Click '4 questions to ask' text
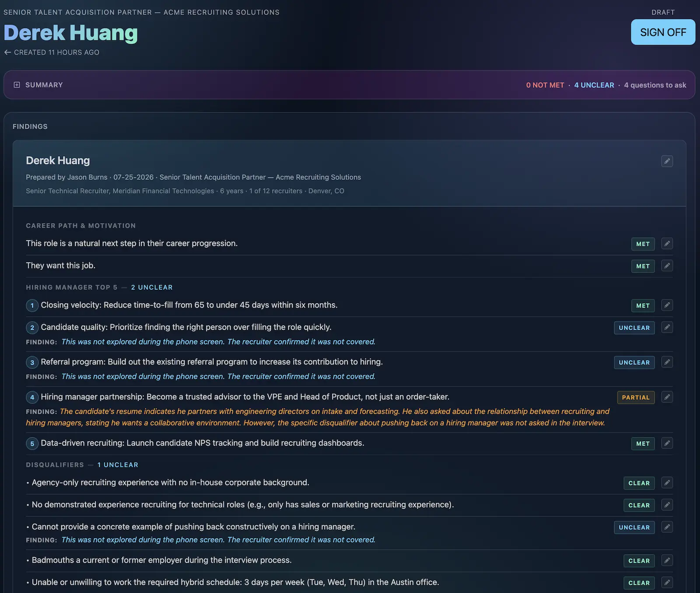This screenshot has height=593, width=700. click(x=655, y=85)
